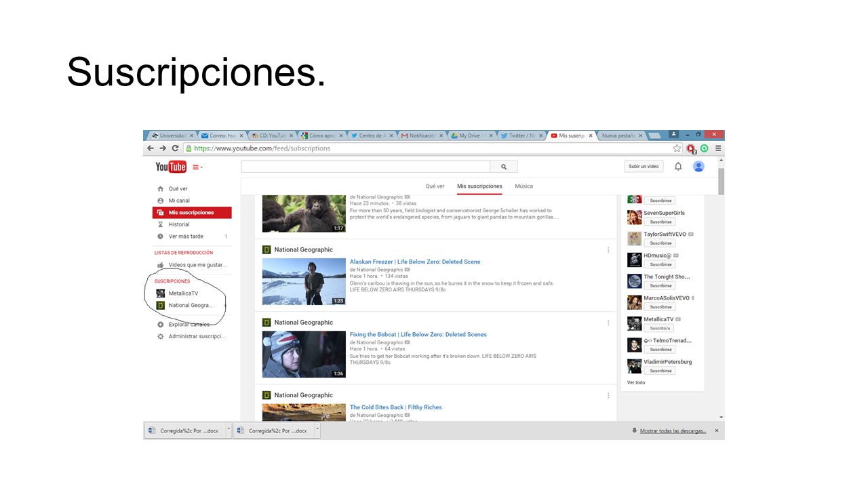The image size is (868, 488).
Task: Reload the page with the refresh icon
Action: (x=176, y=148)
